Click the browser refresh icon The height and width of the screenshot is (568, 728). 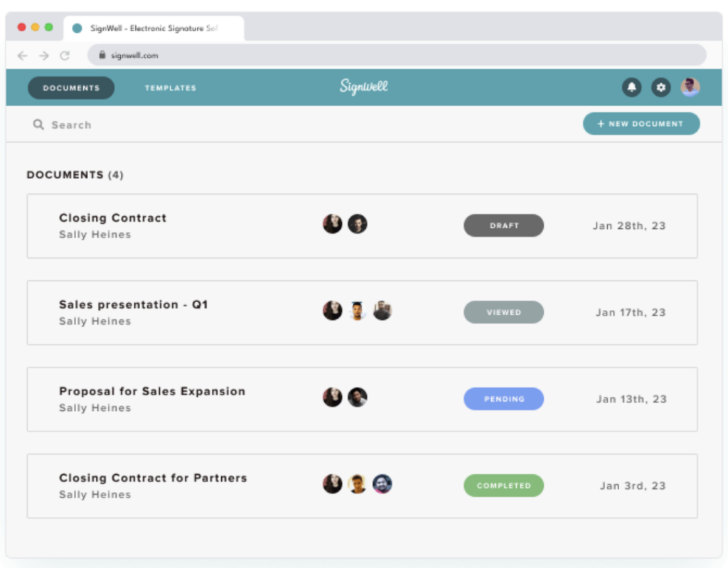tap(65, 55)
